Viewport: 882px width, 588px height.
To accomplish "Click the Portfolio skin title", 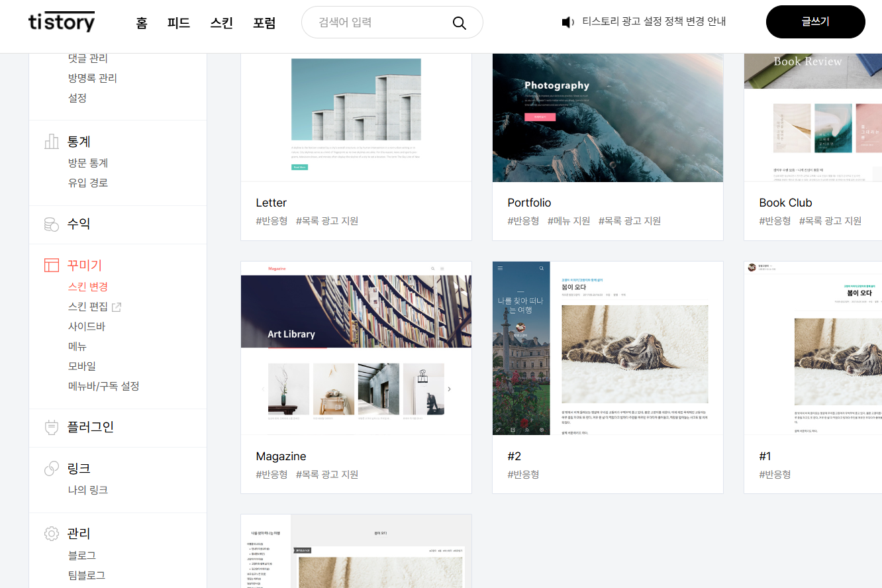I will point(529,203).
